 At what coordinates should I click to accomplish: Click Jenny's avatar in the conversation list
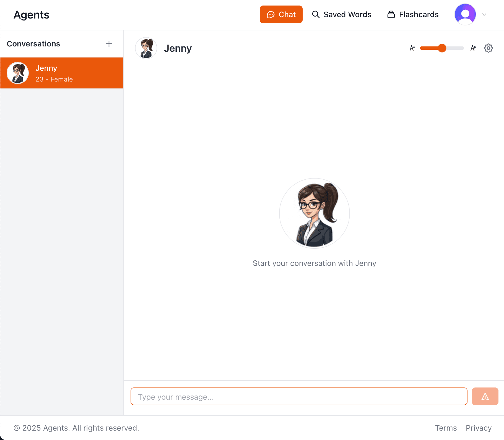pos(18,73)
